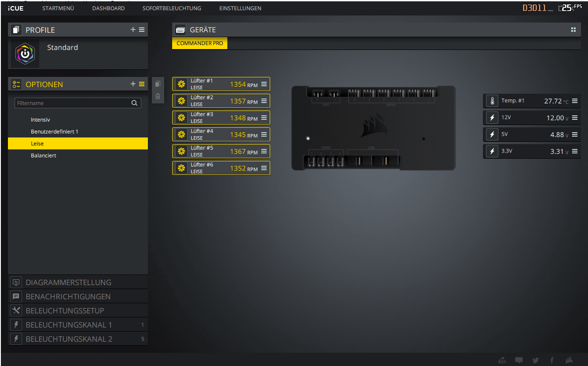
Task: Click the Geräte keyboard header icon
Action: pos(180,30)
